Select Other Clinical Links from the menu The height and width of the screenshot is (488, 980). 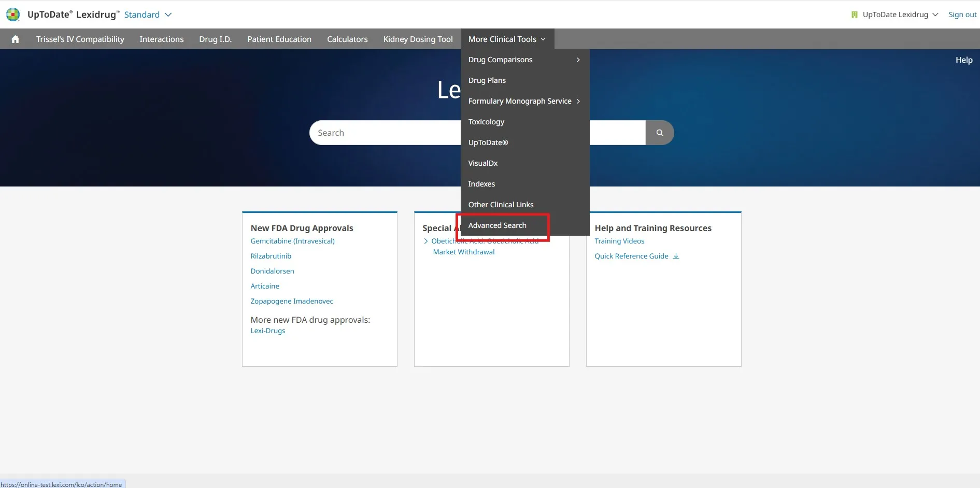click(525, 205)
